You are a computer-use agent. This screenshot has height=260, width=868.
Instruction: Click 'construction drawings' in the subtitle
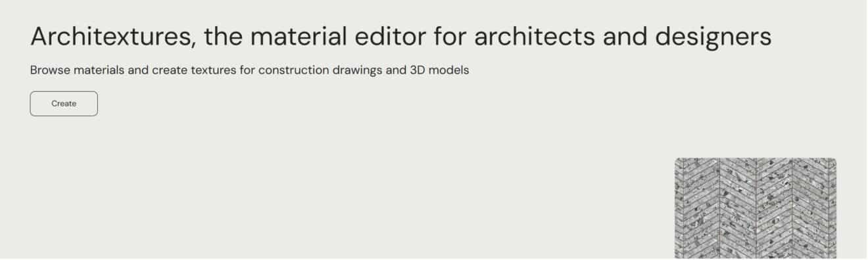320,70
